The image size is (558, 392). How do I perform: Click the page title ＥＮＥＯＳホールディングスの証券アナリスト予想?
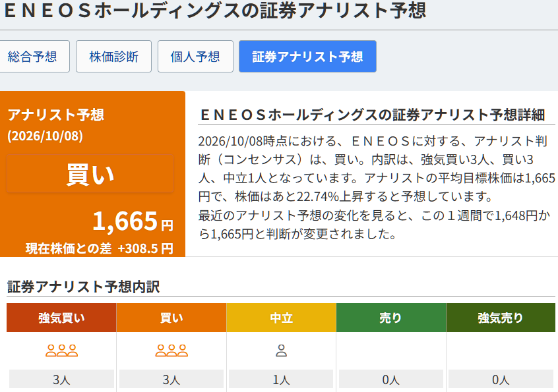pos(215,10)
